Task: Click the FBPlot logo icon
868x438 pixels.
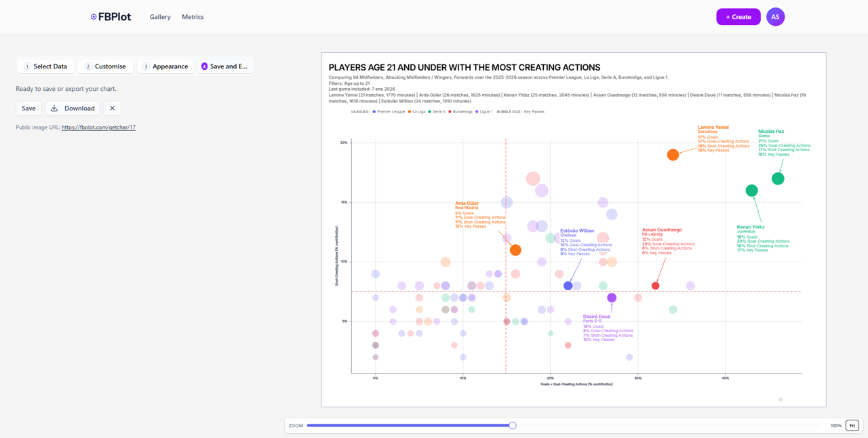Action: tap(94, 17)
